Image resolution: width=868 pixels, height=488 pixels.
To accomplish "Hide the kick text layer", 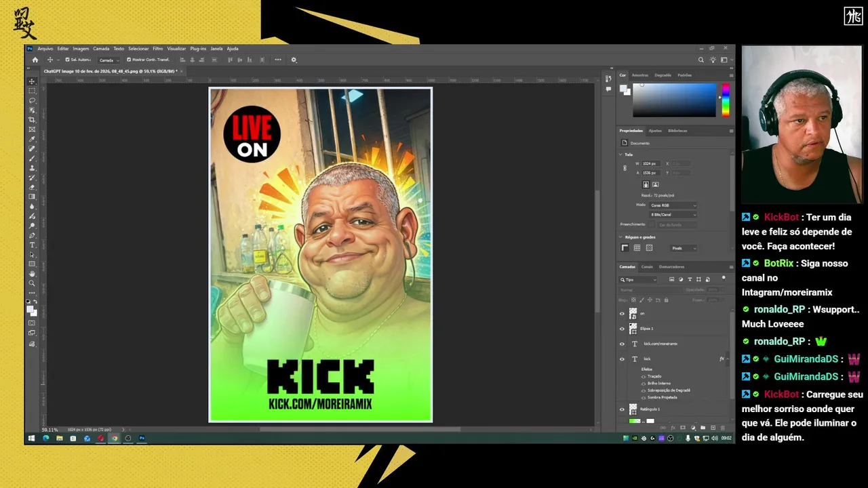I will pyautogui.click(x=622, y=359).
